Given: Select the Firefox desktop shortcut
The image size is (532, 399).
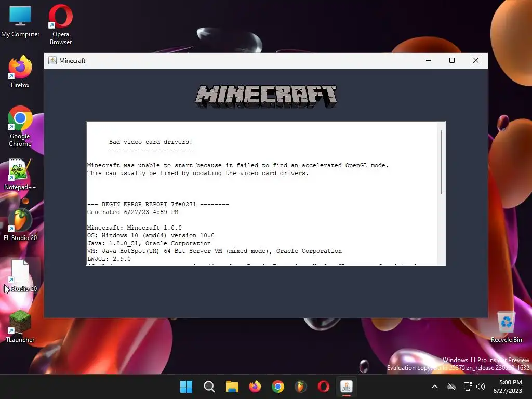Looking at the screenshot, I should (20, 72).
